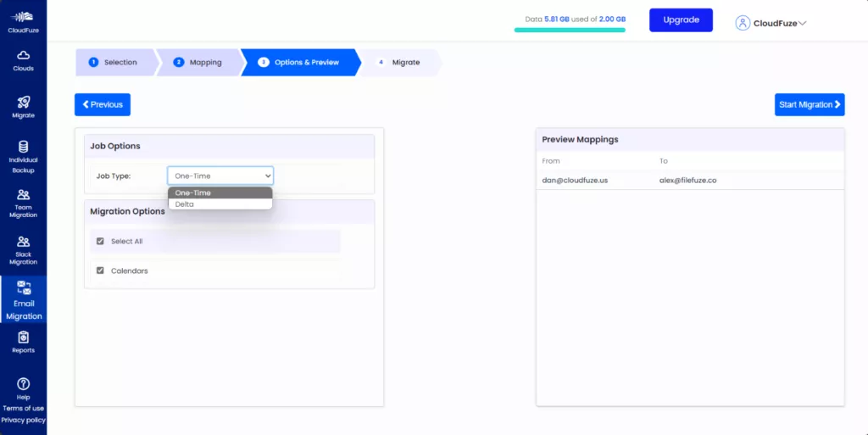Screen dimensions: 868x435
Task: Open the Terms of use link
Action: click(x=23, y=409)
